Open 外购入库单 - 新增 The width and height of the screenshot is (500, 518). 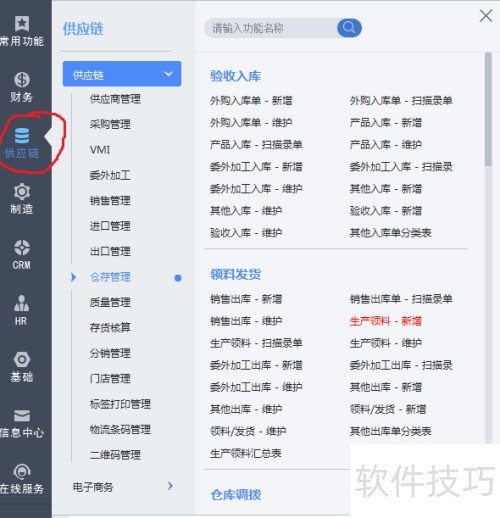click(251, 100)
